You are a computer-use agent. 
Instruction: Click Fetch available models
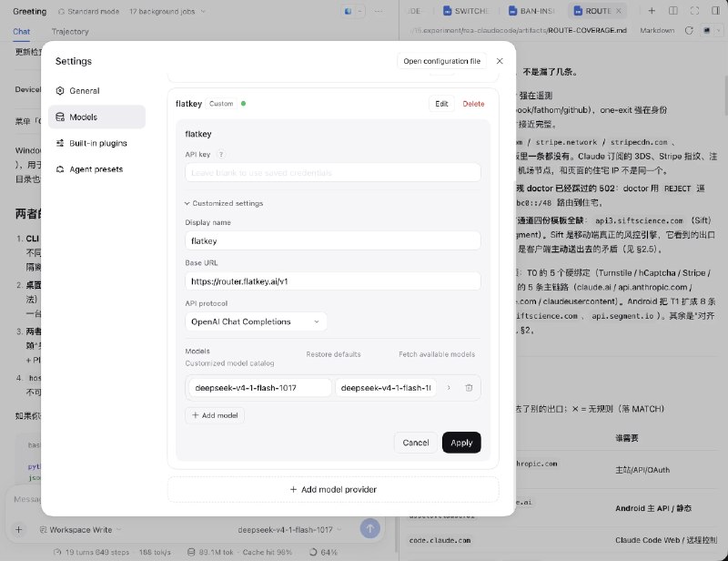(x=437, y=354)
